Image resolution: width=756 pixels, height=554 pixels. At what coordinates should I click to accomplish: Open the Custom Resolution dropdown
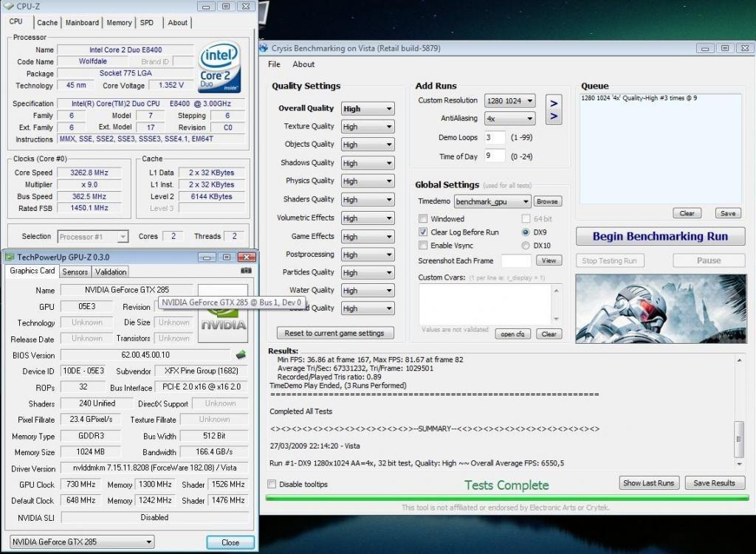pos(509,100)
